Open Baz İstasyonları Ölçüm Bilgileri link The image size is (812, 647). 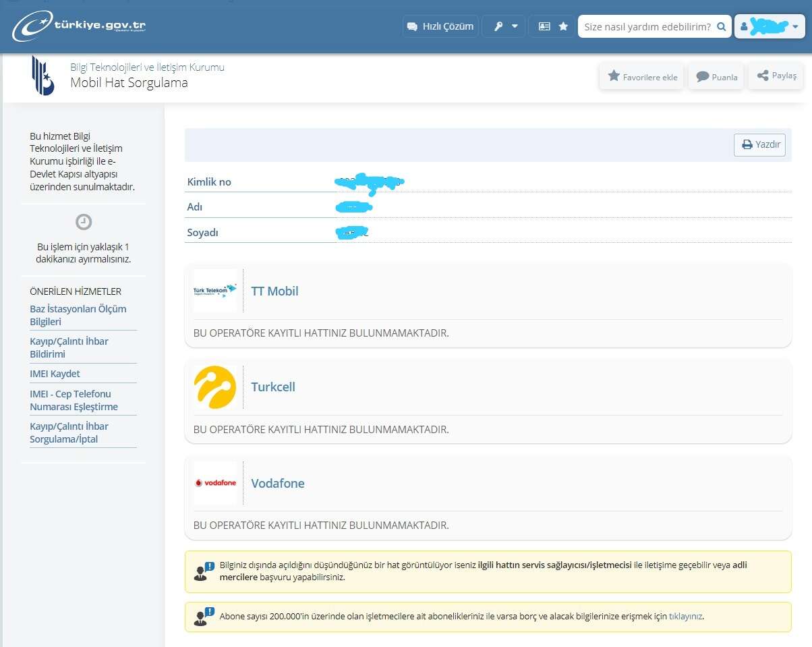78,315
